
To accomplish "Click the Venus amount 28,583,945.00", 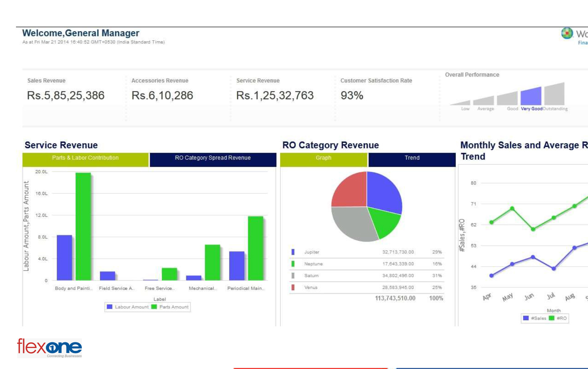I will point(398,287).
